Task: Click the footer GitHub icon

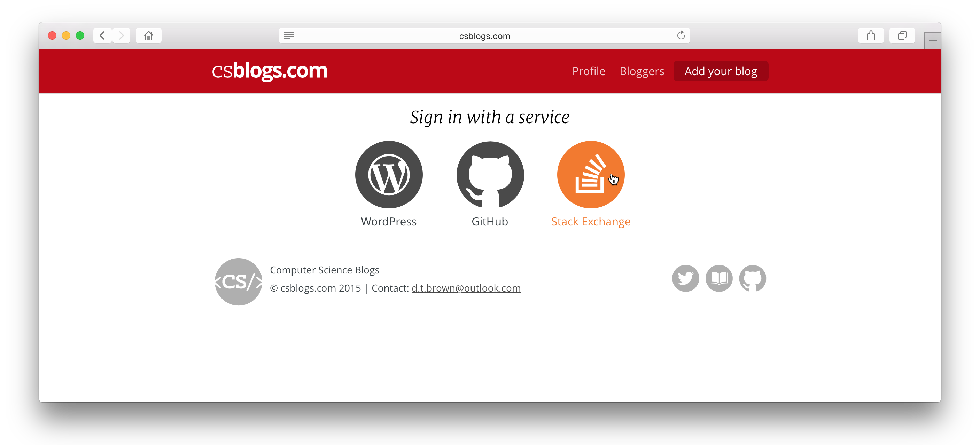Action: (x=752, y=278)
